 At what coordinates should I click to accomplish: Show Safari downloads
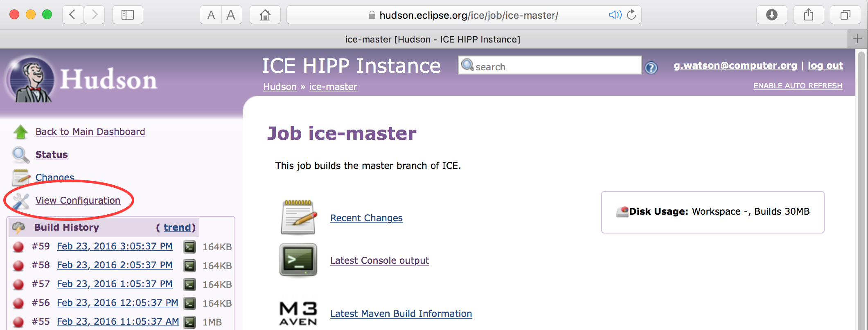point(772,15)
